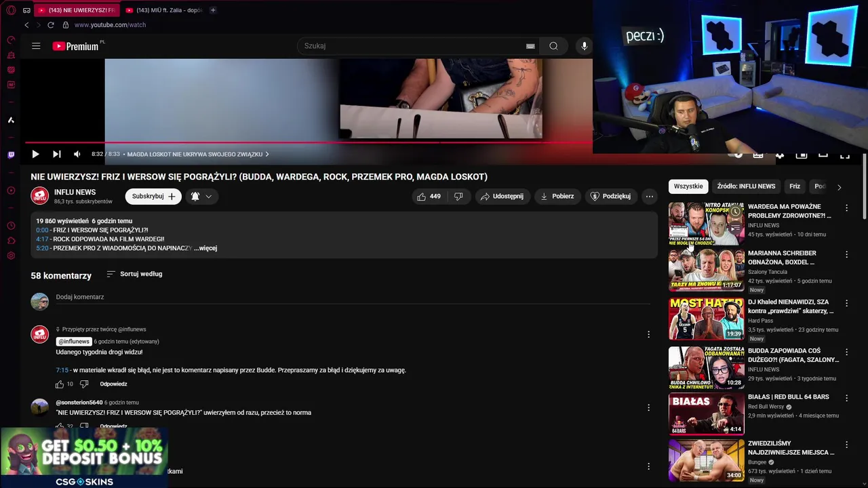Screen dimensions: 868x488
Task: Dislike the video
Action: 458,197
